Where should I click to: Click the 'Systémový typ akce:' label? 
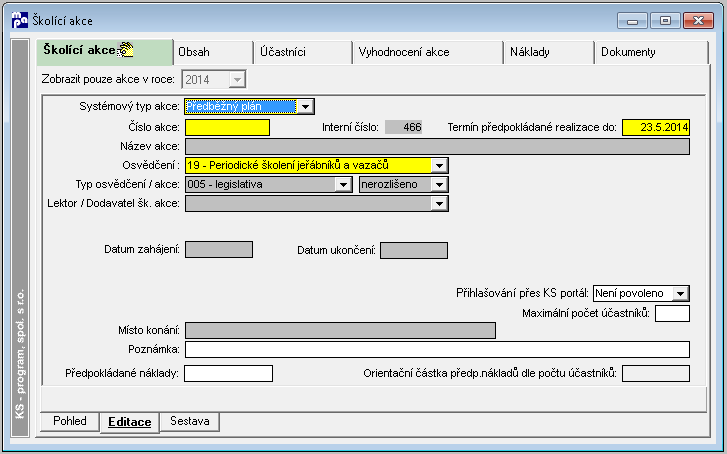129,107
